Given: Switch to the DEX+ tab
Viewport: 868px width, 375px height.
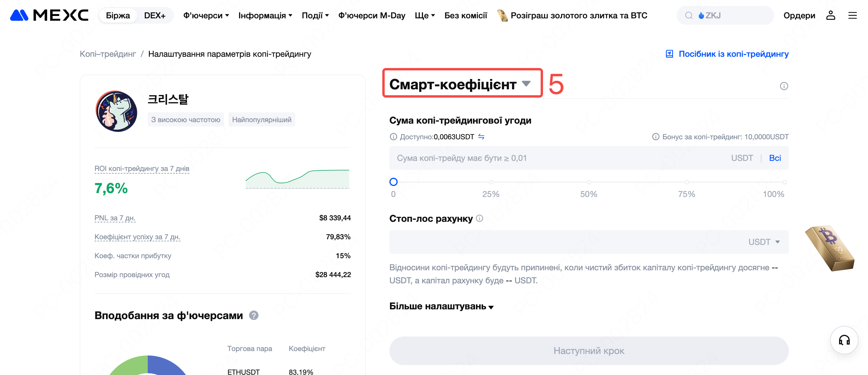Looking at the screenshot, I should (x=155, y=15).
